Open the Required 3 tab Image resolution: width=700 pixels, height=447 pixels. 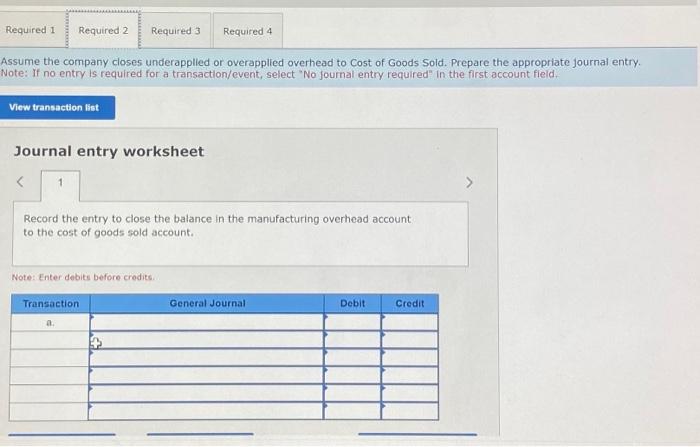pos(175,30)
